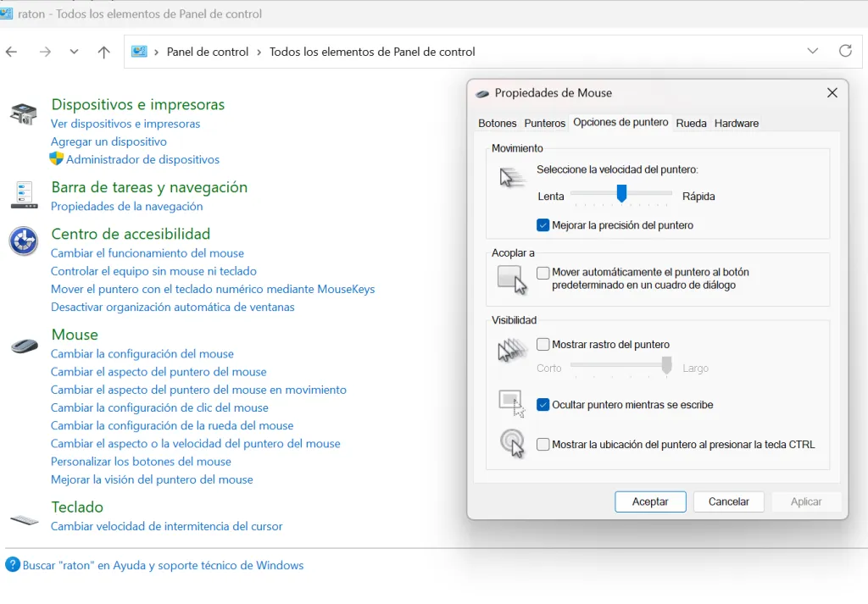Open Mejorar la visión del puntero del mouse

click(152, 479)
